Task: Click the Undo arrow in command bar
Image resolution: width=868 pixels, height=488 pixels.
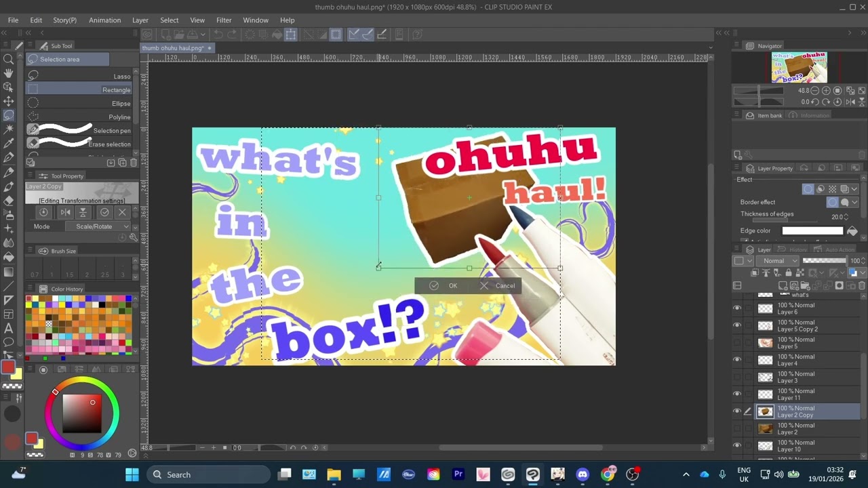Action: (x=218, y=35)
